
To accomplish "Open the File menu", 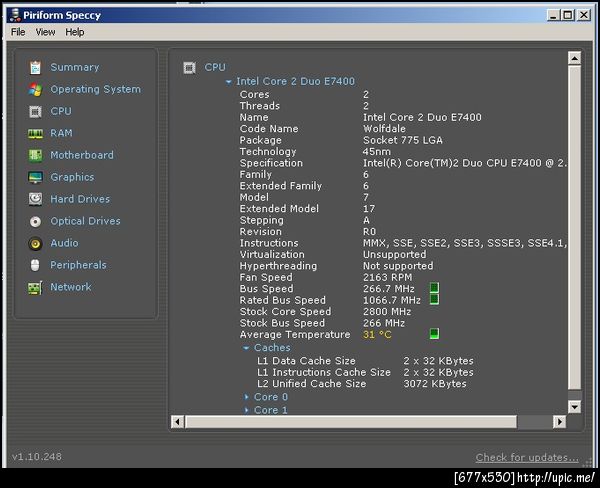I will click(x=18, y=32).
